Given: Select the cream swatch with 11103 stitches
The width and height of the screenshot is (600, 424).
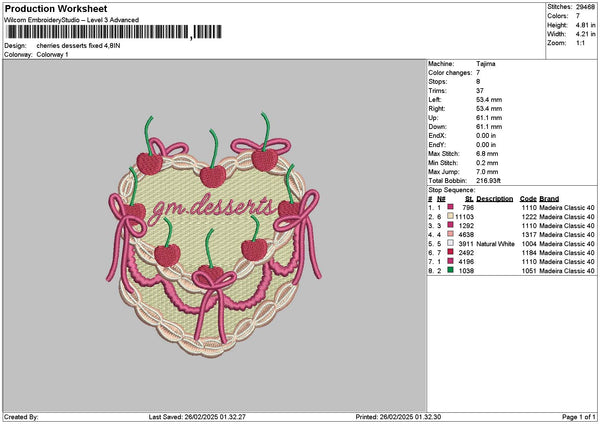Looking at the screenshot, I should (x=450, y=216).
